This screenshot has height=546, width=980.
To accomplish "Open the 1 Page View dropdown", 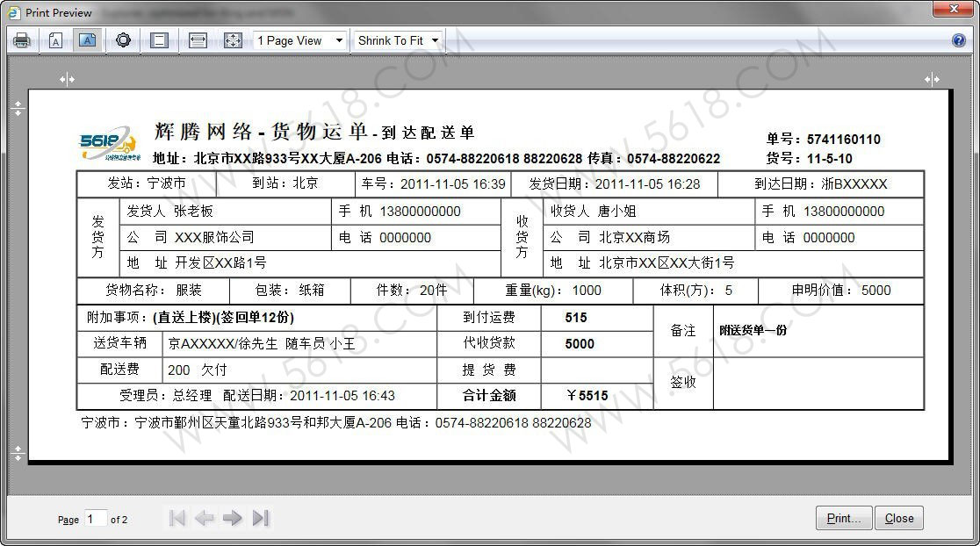I will click(x=300, y=40).
